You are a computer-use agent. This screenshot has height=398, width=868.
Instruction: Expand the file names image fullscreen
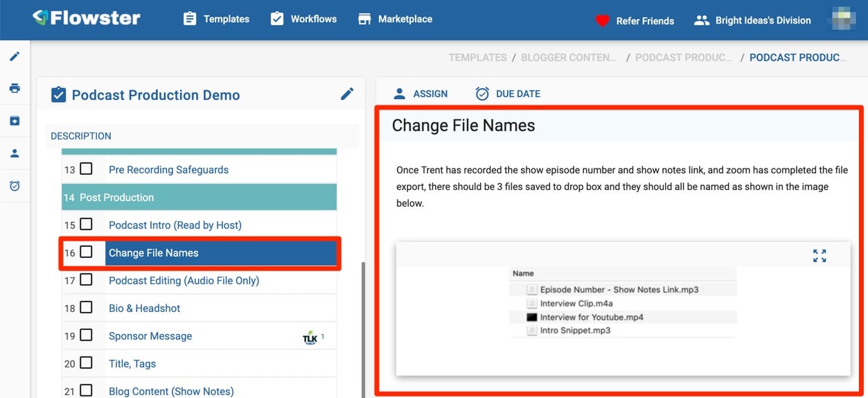click(x=820, y=256)
